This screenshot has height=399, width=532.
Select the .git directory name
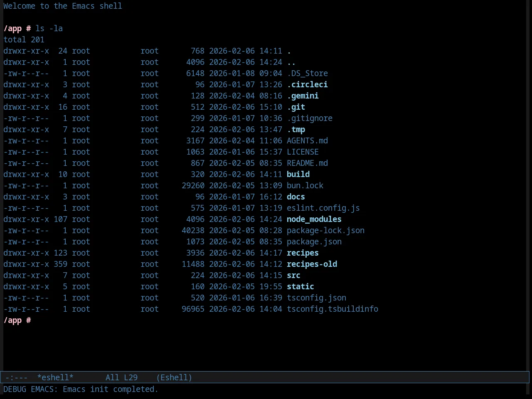click(296, 107)
